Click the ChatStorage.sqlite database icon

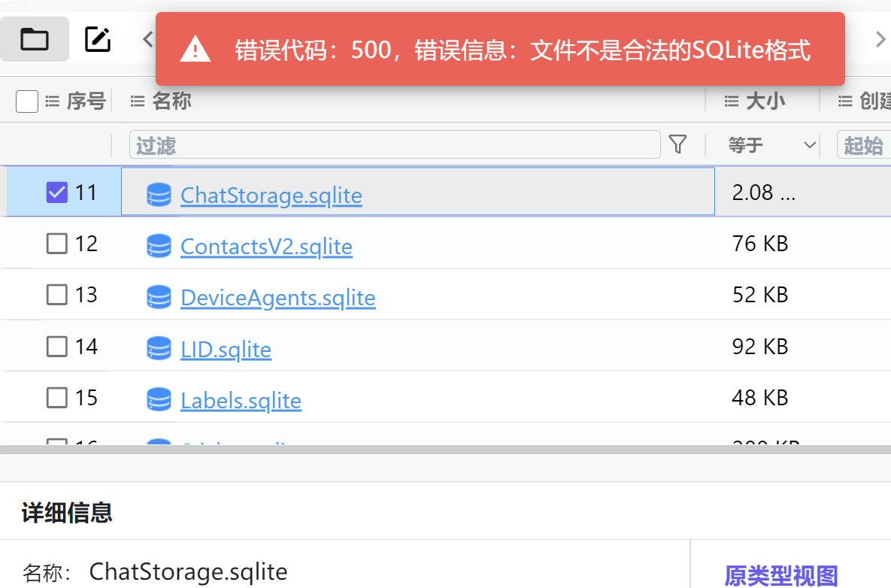[159, 195]
